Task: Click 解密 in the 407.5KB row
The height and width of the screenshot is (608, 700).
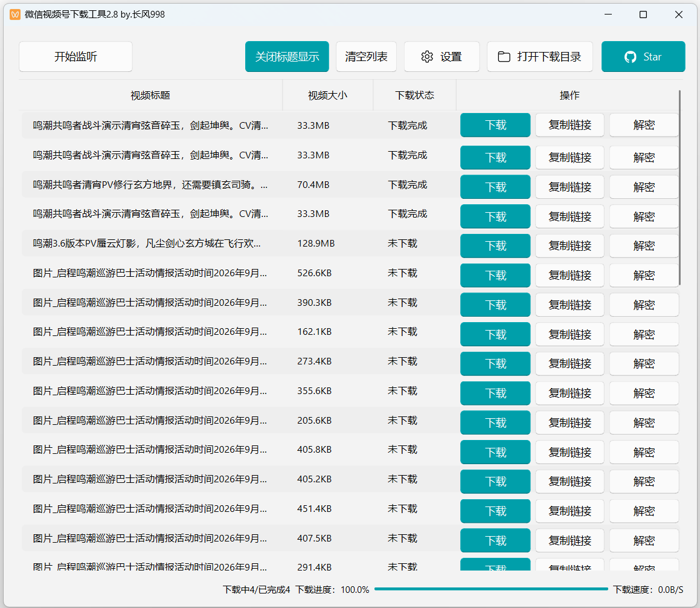Action: [644, 540]
